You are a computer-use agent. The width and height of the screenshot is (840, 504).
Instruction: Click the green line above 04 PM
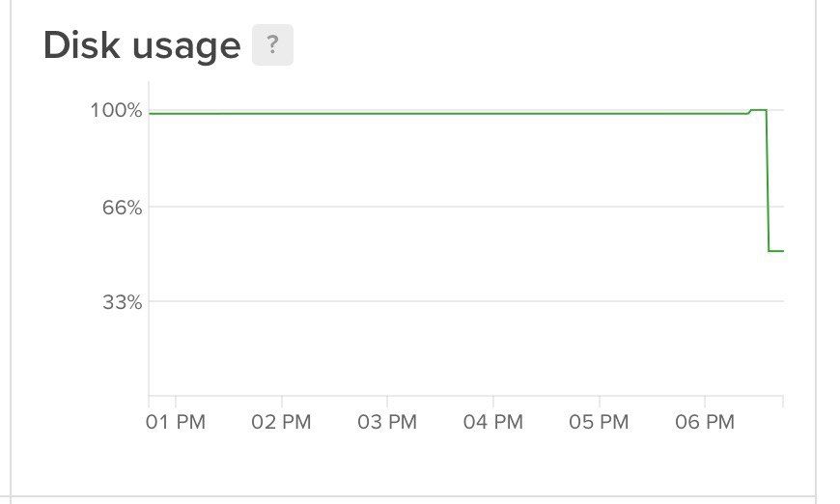tap(493, 113)
